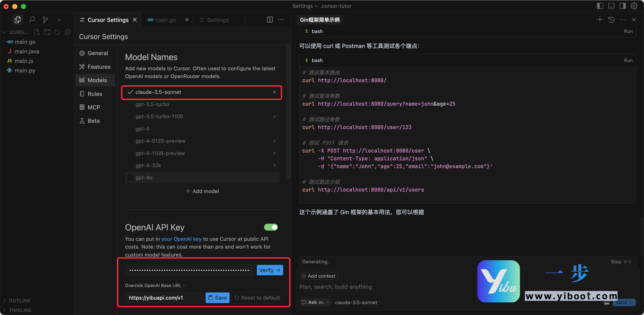The width and height of the screenshot is (644, 315).
Task: Click the base URL input field
Action: pos(164,297)
